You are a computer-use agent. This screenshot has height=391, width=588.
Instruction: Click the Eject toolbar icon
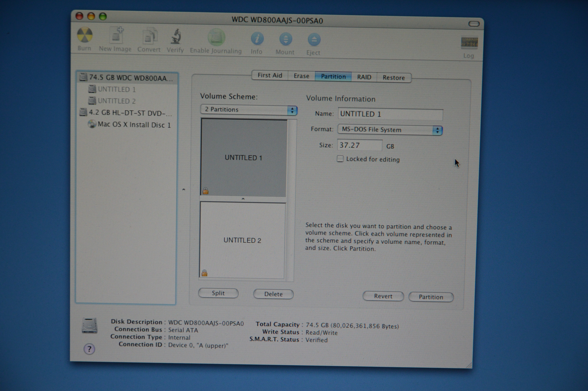pyautogui.click(x=314, y=40)
